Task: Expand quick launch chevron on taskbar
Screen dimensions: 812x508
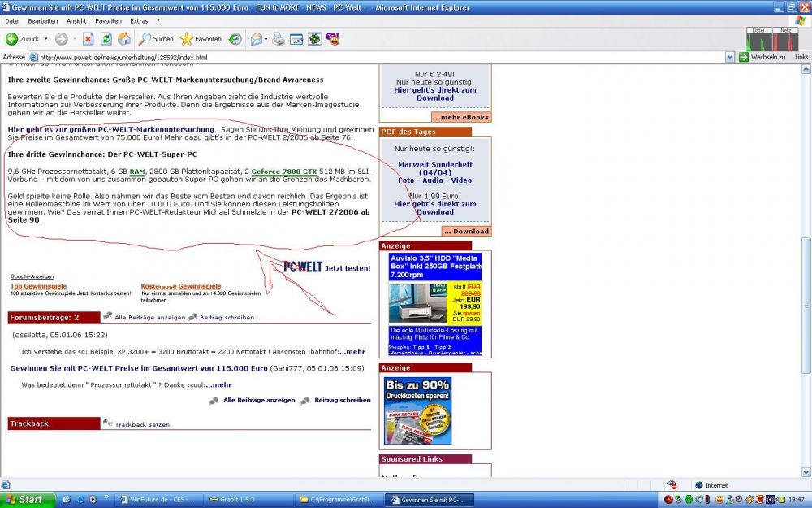Action: coord(106,497)
